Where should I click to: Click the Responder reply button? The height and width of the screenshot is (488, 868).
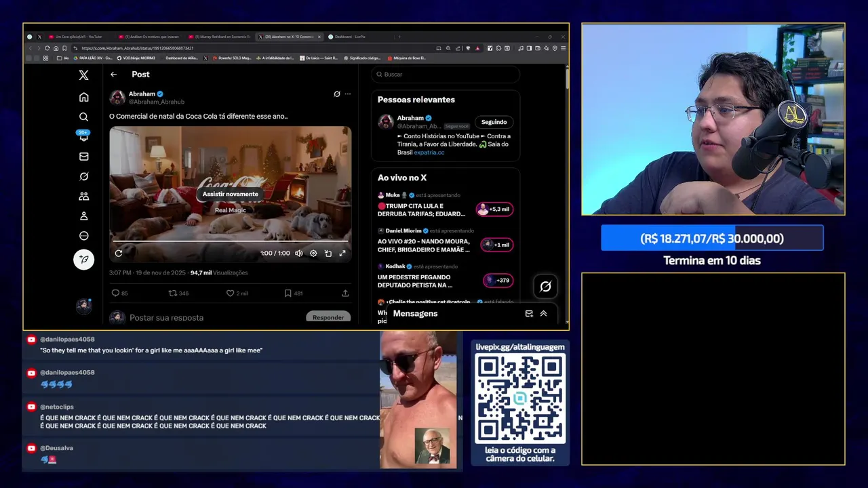tap(328, 317)
